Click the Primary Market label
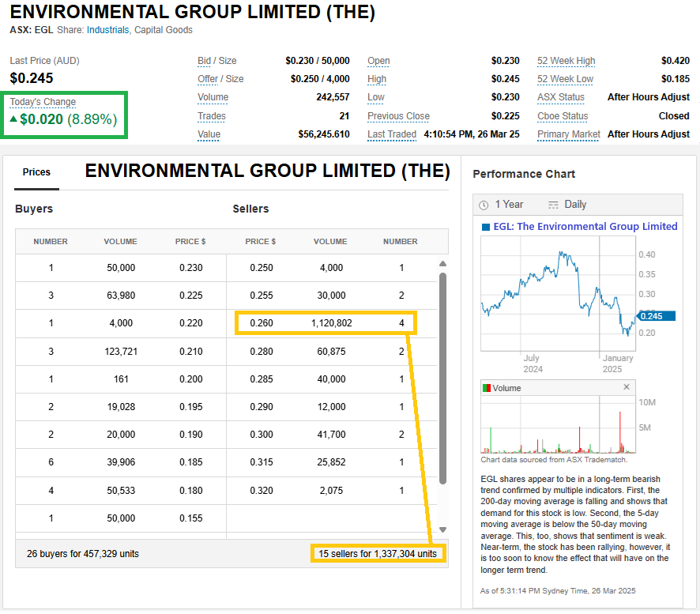Image resolution: width=700 pixels, height=614 pixels. [x=569, y=135]
